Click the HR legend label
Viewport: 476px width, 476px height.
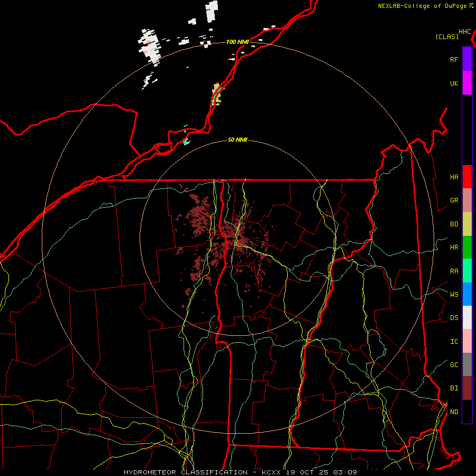[454, 248]
